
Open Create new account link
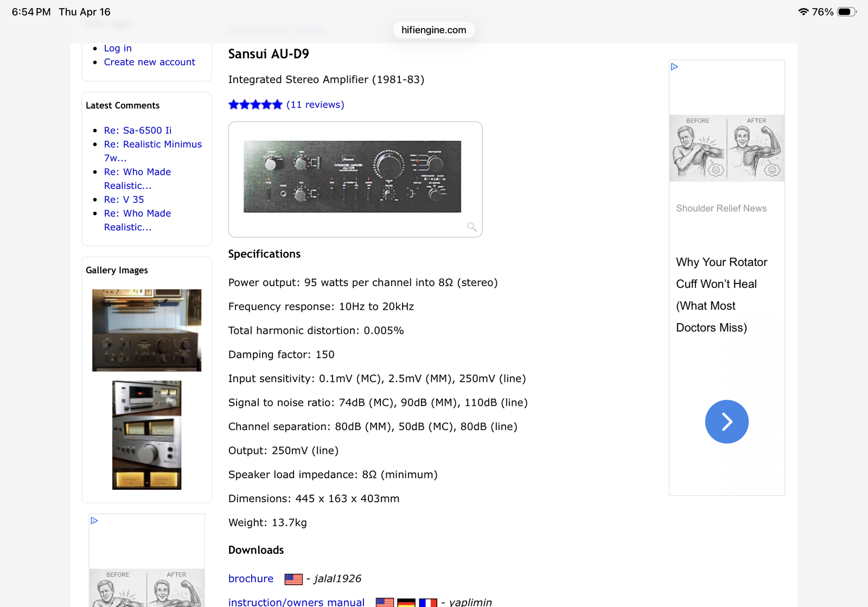pyautogui.click(x=149, y=62)
